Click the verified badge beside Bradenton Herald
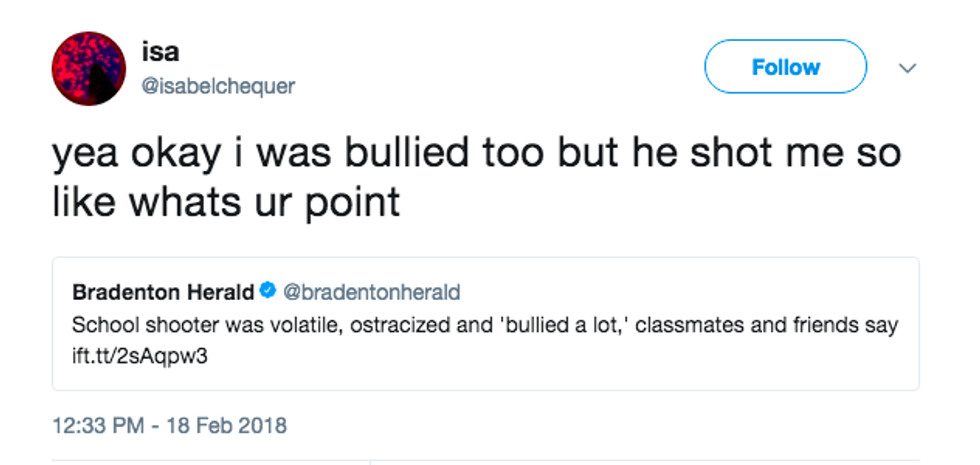The image size is (980, 465). pyautogui.click(x=268, y=293)
